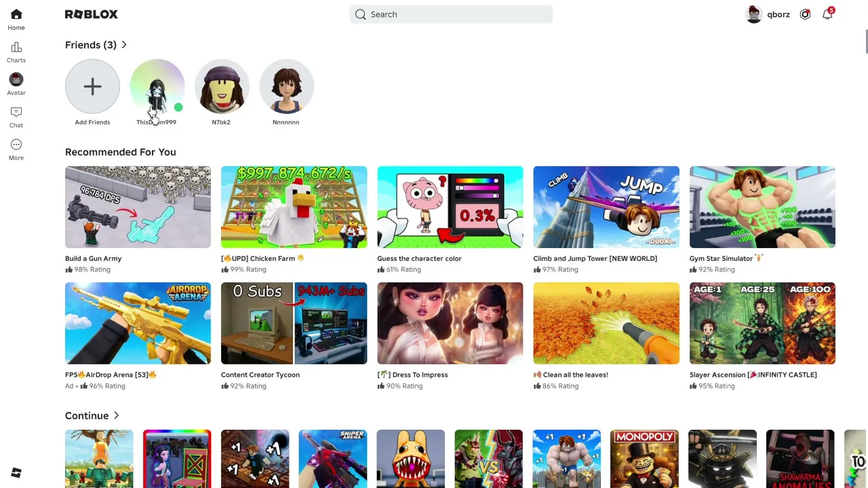Continue the yellow monster game thumbnail
This screenshot has width=868, height=488.
click(x=411, y=459)
